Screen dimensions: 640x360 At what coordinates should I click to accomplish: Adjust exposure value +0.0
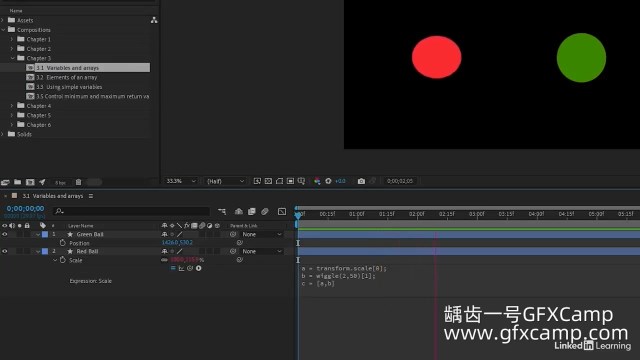coord(340,181)
